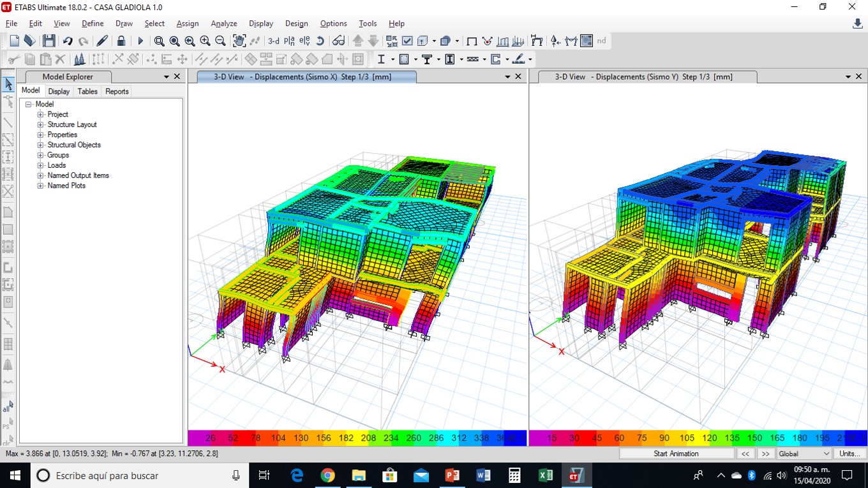Toggle the 3-d view button
This screenshot has height=488, width=868.
(273, 41)
